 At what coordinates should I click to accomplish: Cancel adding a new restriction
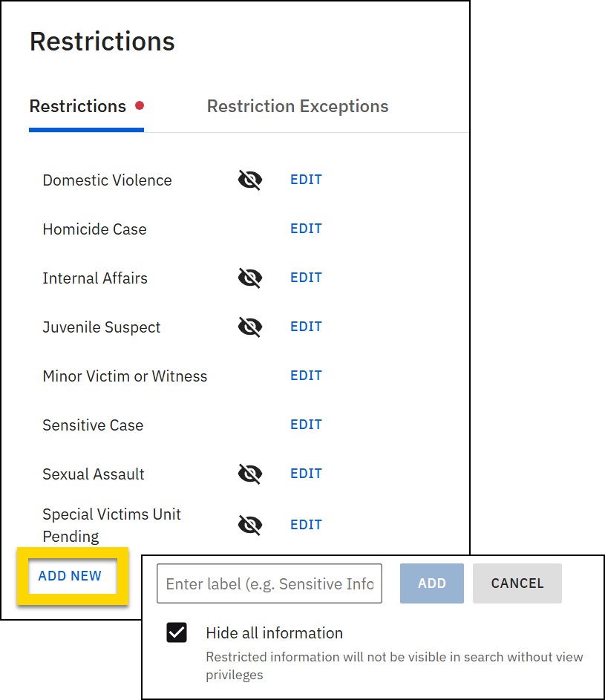click(x=517, y=583)
